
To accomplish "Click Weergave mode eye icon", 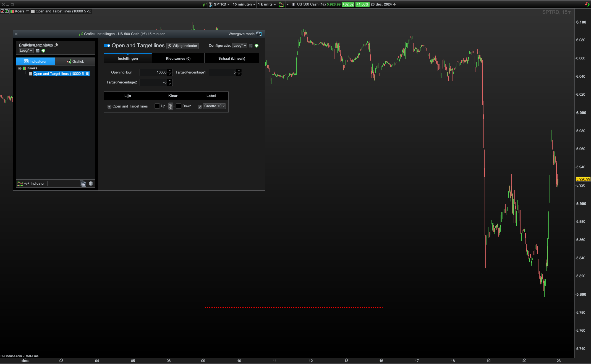I will click(259, 34).
